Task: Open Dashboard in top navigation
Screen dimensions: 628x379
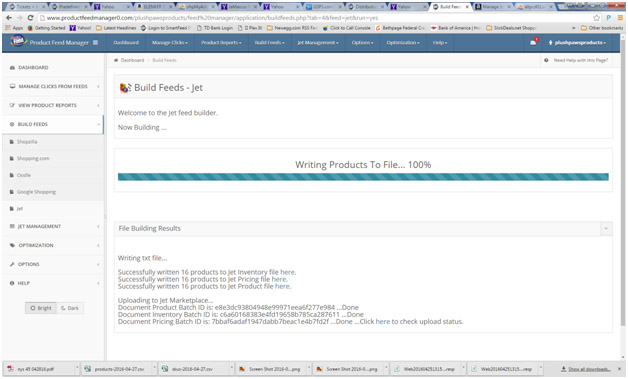Action: click(x=126, y=42)
